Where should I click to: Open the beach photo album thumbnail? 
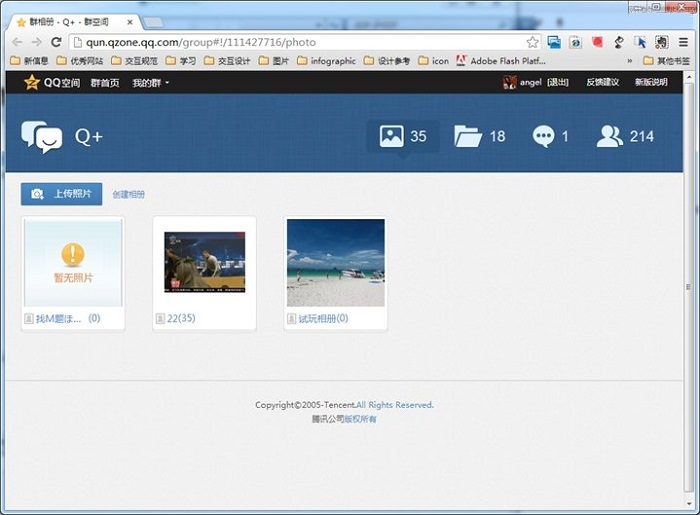[x=335, y=262]
